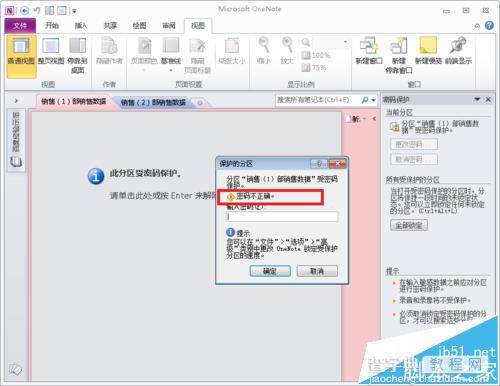Open the Unfiled Notes icon at the bottom of the navigation bar
Screen dimensions: 500x386
pyautogui.click(x=15, y=369)
